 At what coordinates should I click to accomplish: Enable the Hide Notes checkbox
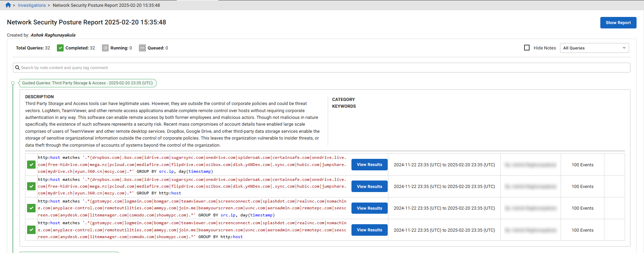tap(527, 48)
